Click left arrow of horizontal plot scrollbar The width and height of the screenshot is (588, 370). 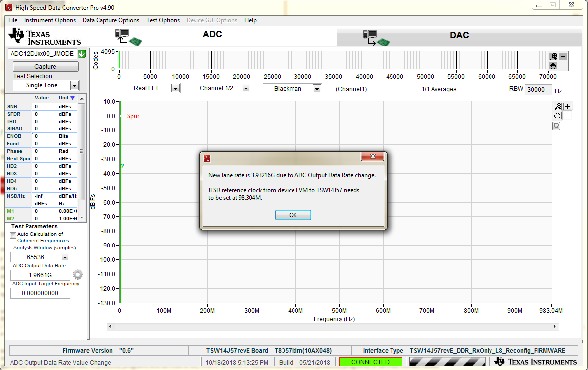click(110, 327)
